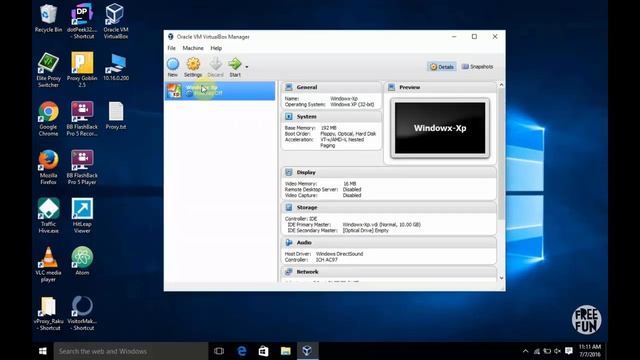Select Google Chrome desktop icon
The height and width of the screenshot is (360, 640).
(x=48, y=118)
